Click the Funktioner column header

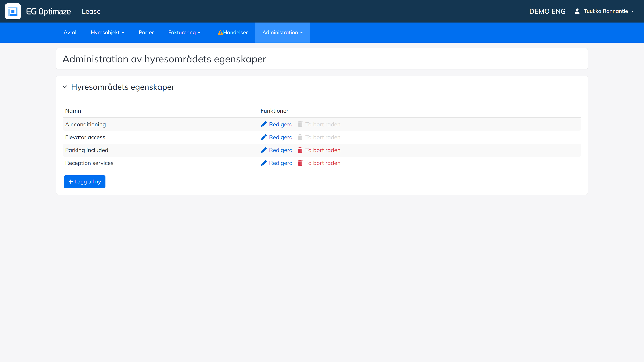point(275,111)
